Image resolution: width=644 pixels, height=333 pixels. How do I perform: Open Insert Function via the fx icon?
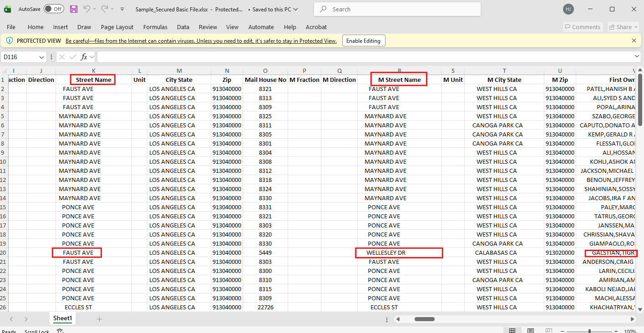pyautogui.click(x=84, y=57)
